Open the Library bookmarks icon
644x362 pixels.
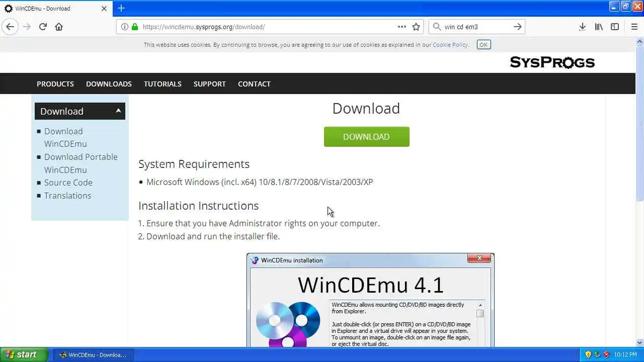click(599, 27)
